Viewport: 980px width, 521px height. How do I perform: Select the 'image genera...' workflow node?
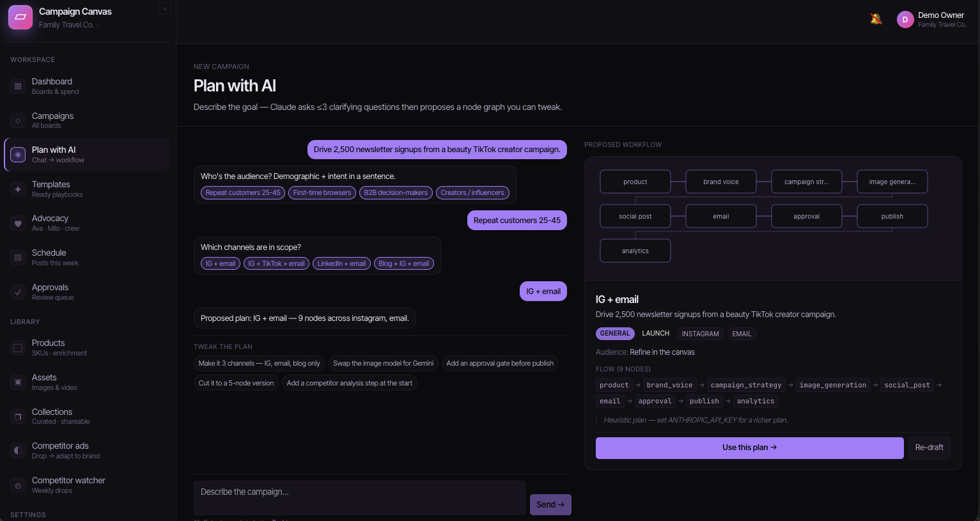click(892, 182)
